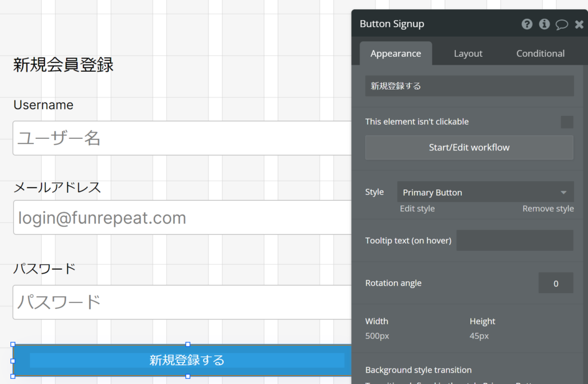Image resolution: width=588 pixels, height=384 pixels.
Task: Click the Edit style link
Action: coord(417,208)
